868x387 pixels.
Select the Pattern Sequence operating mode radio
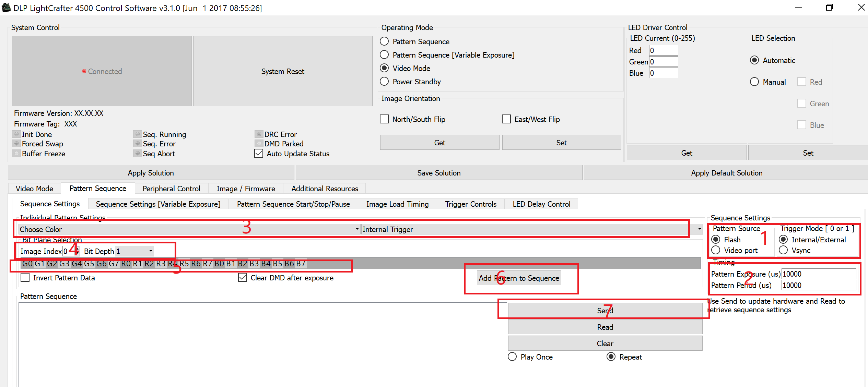point(385,41)
